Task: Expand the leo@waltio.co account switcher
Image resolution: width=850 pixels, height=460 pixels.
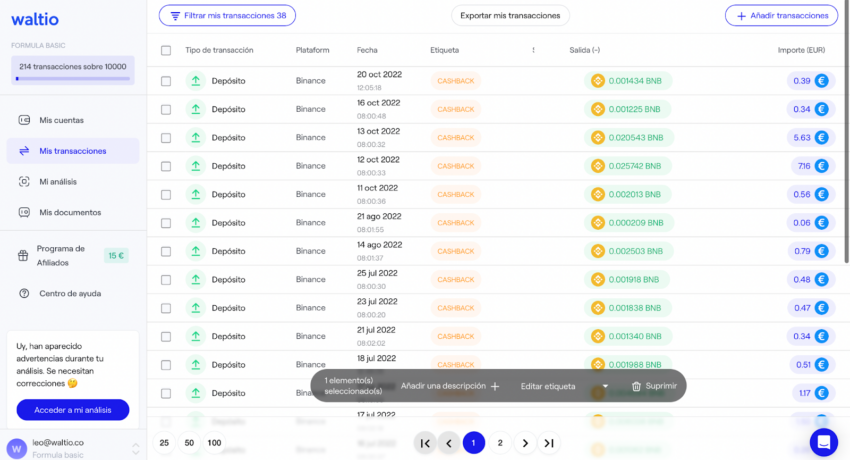Action: click(136, 447)
